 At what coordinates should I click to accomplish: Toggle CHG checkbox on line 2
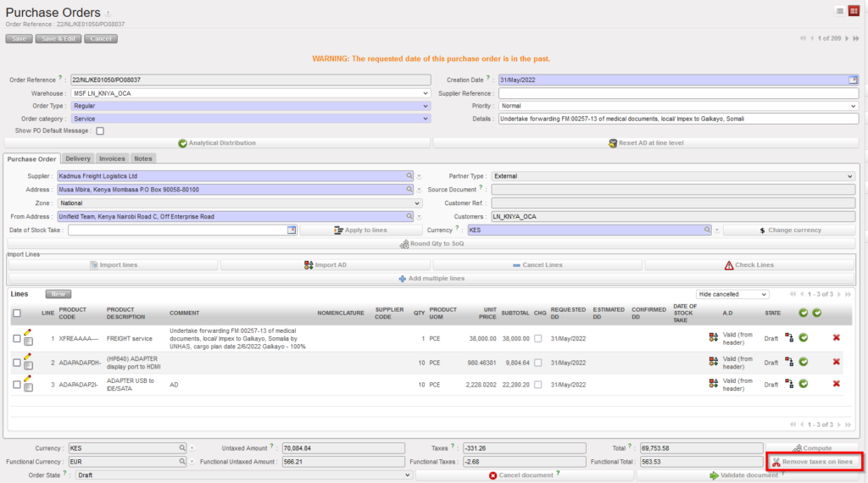pos(538,363)
